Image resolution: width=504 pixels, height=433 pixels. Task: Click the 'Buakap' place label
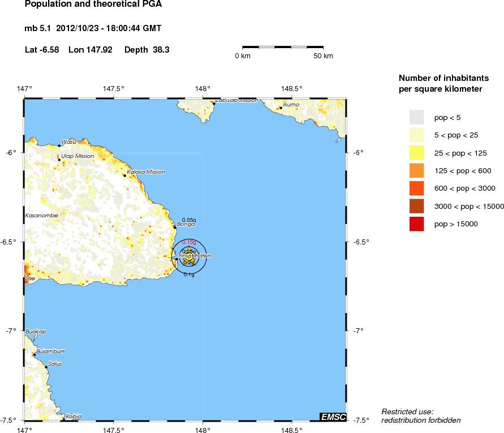tap(36, 331)
